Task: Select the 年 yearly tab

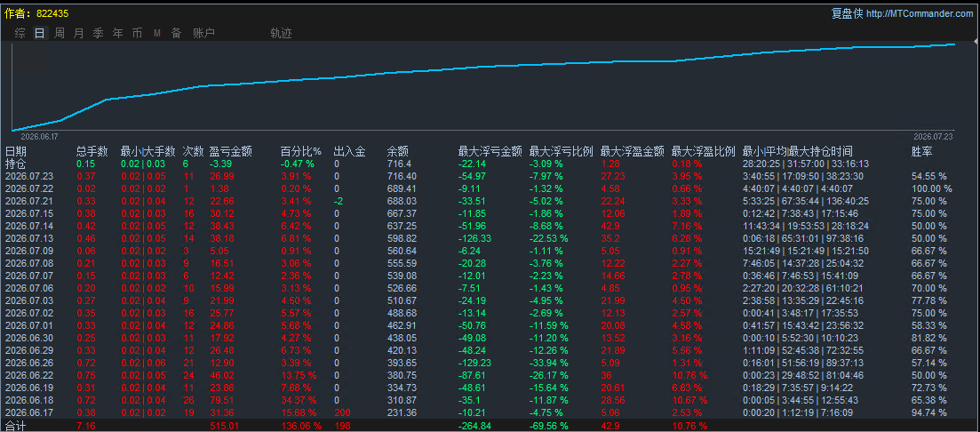Action: click(117, 33)
